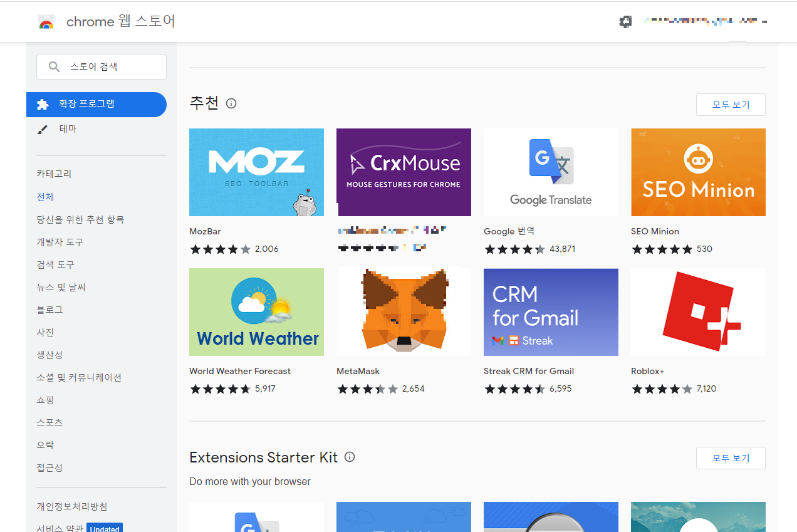Choose the 블로그 category

(49, 310)
